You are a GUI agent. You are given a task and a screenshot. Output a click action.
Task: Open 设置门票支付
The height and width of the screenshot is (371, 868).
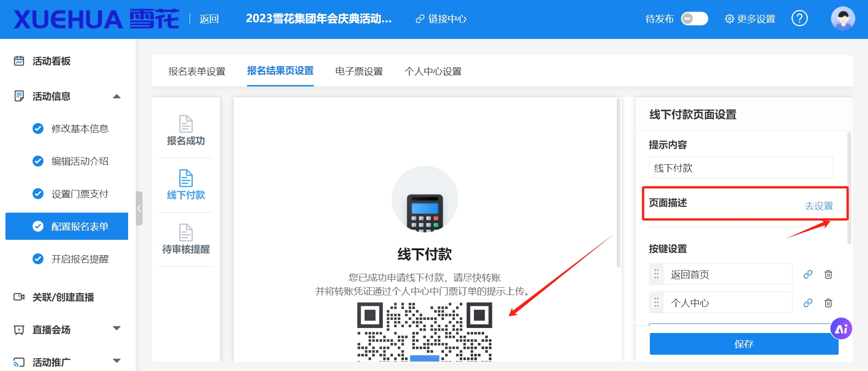(80, 194)
